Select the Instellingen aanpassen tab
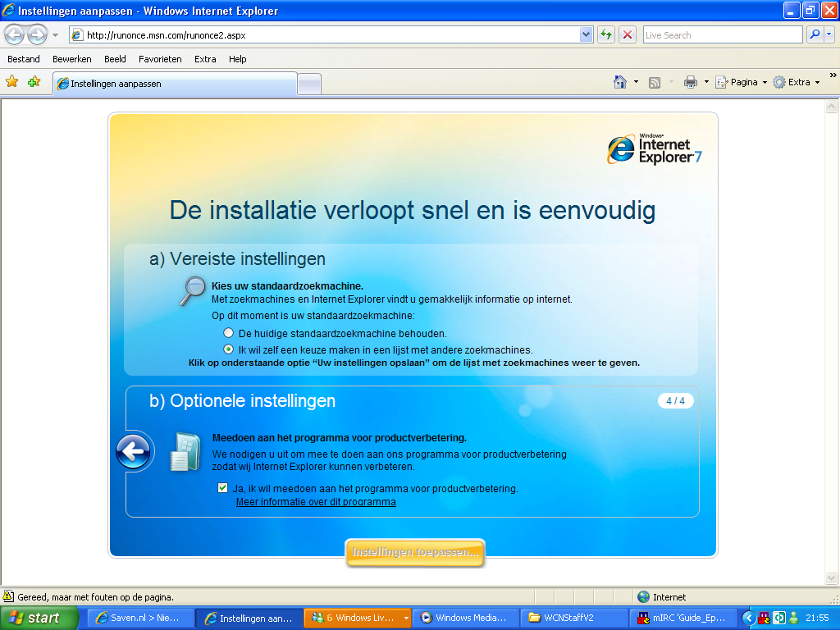 [175, 84]
